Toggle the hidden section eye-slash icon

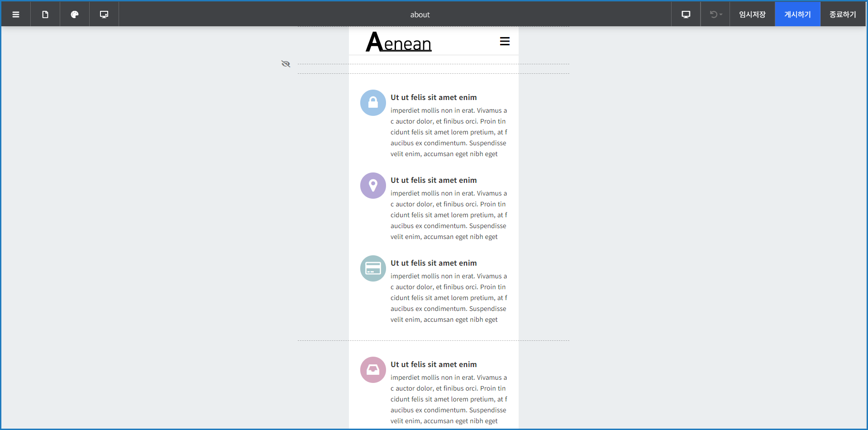[286, 64]
